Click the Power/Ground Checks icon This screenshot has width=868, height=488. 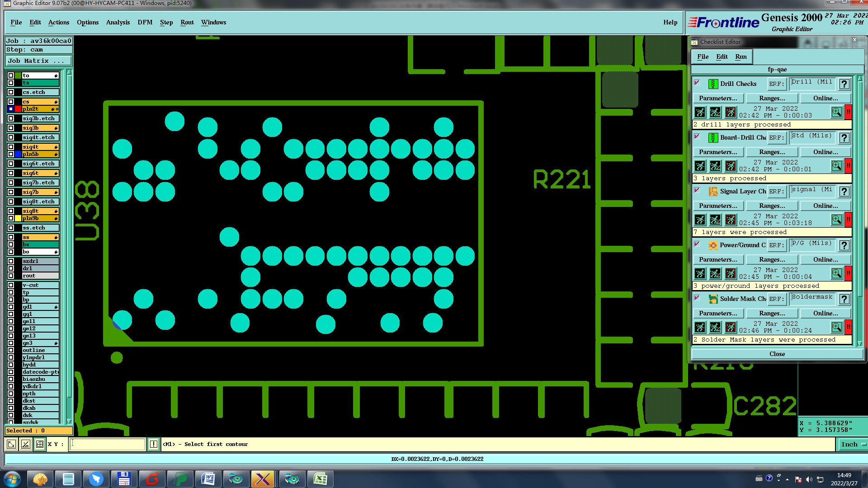tap(713, 245)
